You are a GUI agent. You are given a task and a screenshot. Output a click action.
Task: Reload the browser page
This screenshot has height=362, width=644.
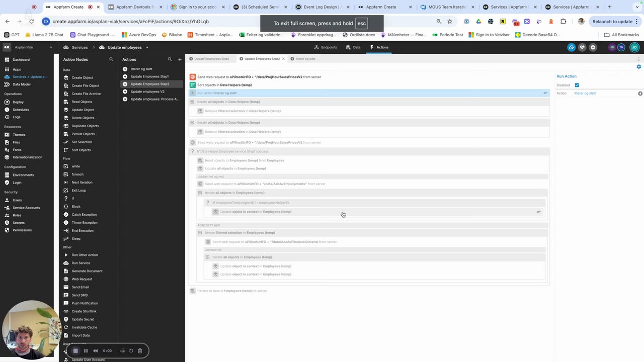pos(31,22)
